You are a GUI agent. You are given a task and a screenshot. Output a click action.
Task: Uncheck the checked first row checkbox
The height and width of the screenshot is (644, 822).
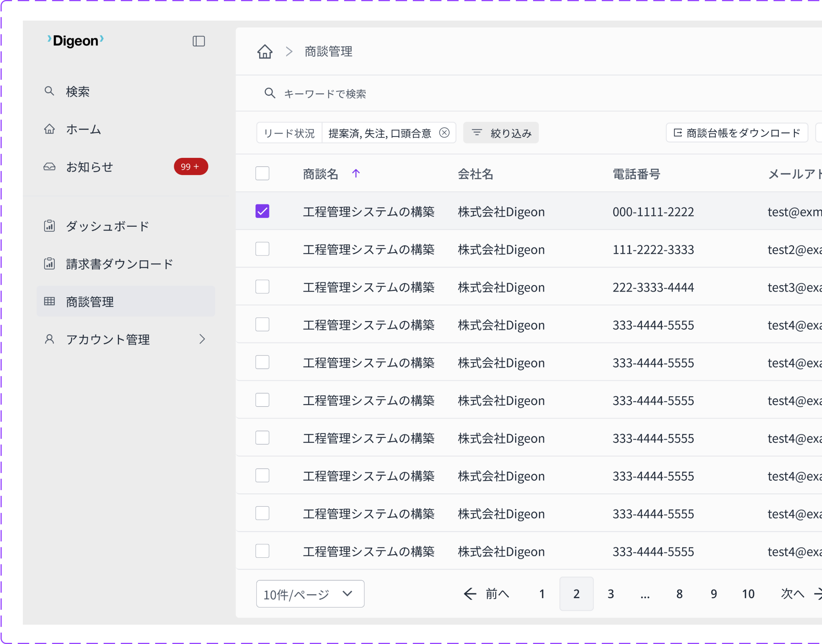pyautogui.click(x=262, y=211)
